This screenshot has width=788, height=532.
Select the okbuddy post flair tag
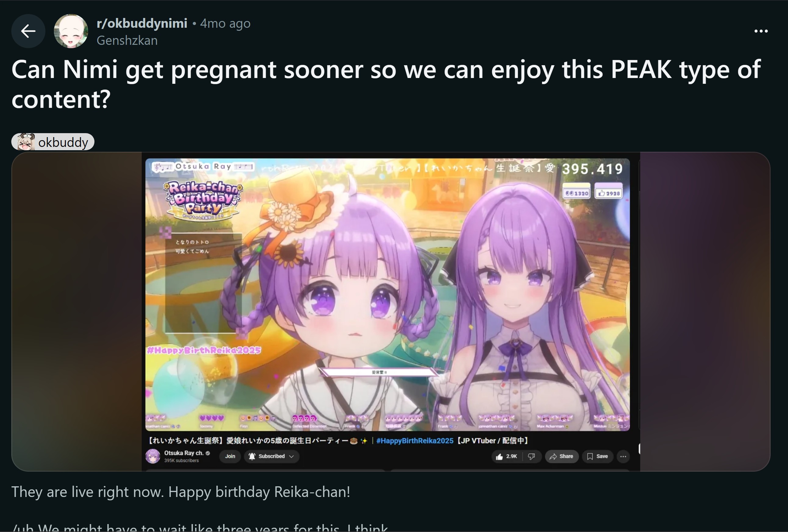[x=53, y=142]
